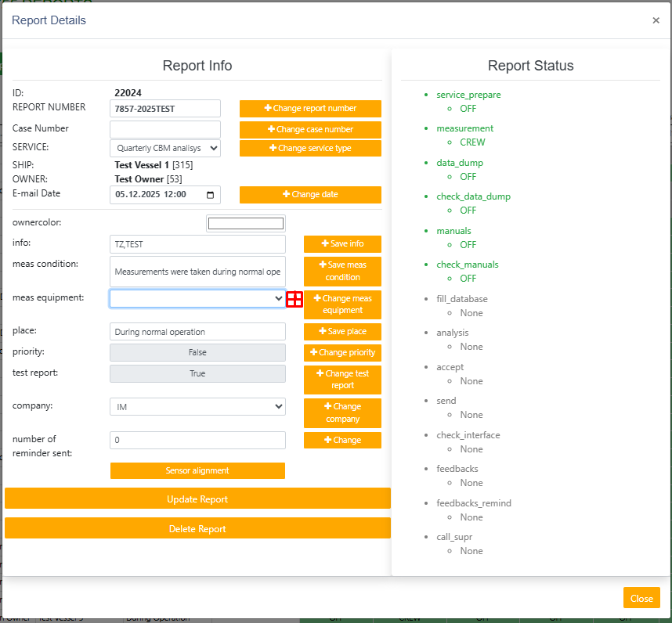672x623 pixels.
Task: Click Change report number button
Action: pos(310,109)
